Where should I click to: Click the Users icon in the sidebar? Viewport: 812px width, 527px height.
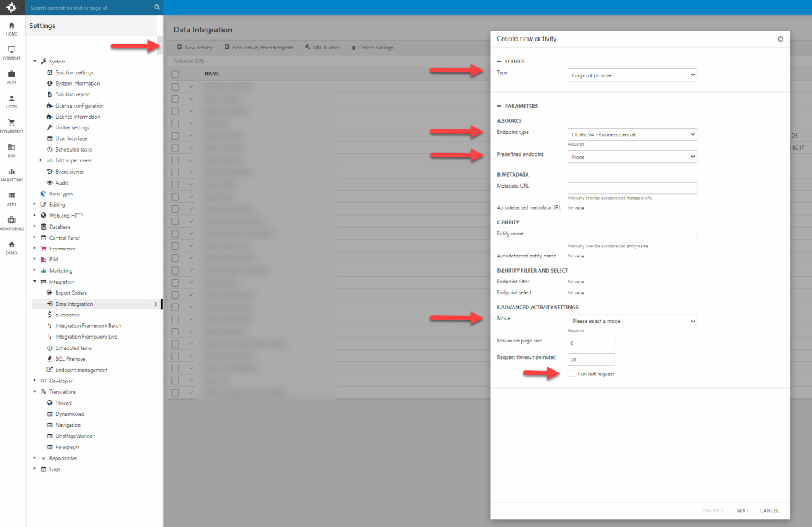11,99
